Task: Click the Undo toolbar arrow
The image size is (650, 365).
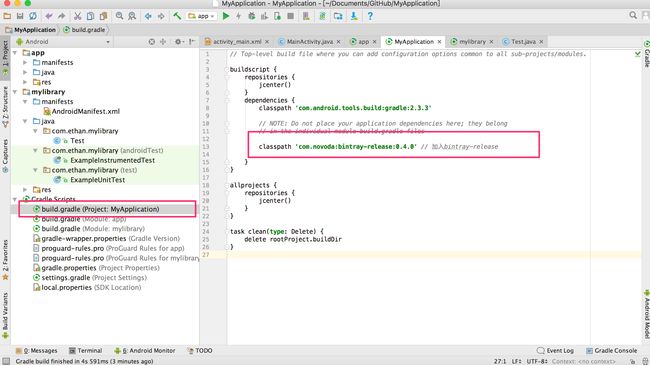Action: point(49,16)
